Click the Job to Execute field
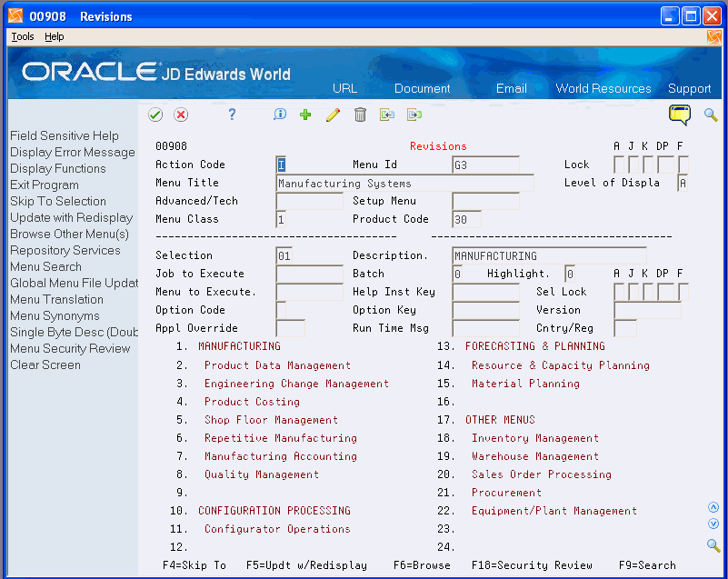Viewport: 728px width, 579px height. pyautogui.click(x=310, y=274)
